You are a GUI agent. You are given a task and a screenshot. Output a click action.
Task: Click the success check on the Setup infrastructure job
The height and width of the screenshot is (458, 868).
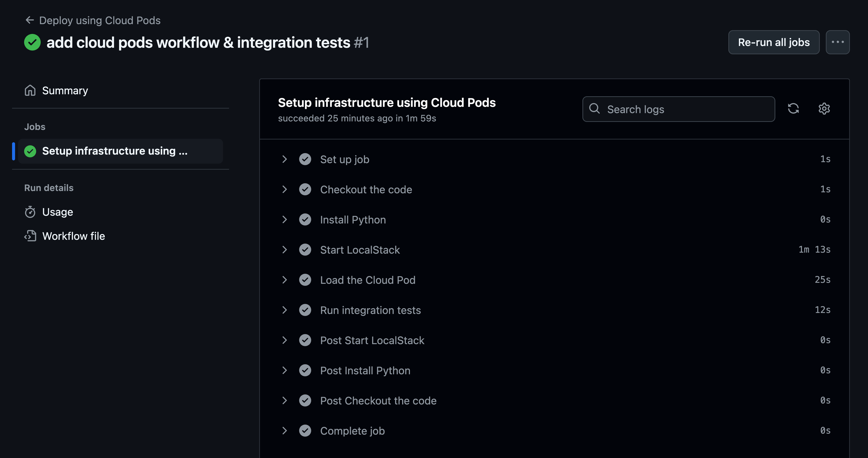[30, 151]
